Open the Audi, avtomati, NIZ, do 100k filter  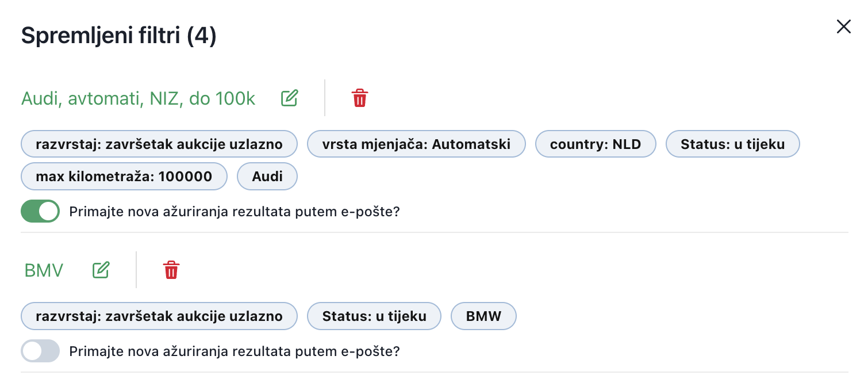[138, 98]
